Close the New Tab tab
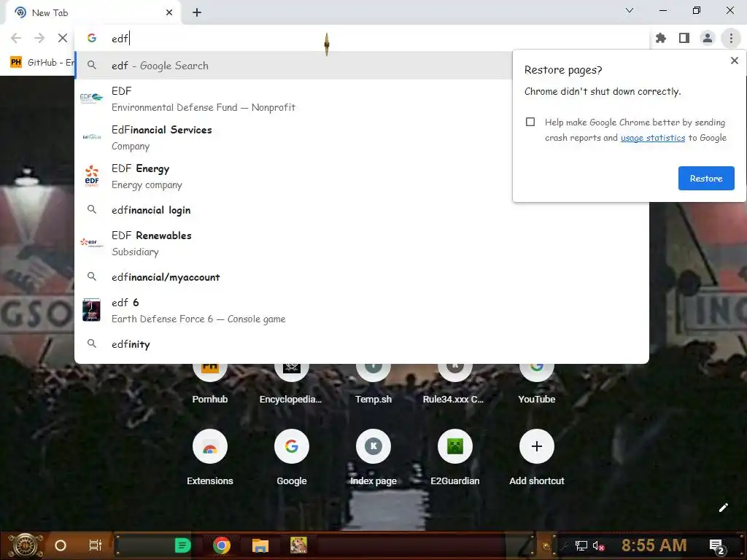This screenshot has height=560, width=747. [169, 13]
